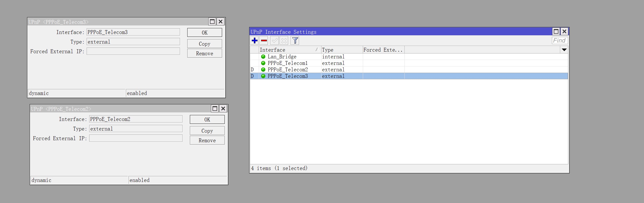
Task: Select the PPPoE_Telecom3 row in table
Action: (409, 76)
